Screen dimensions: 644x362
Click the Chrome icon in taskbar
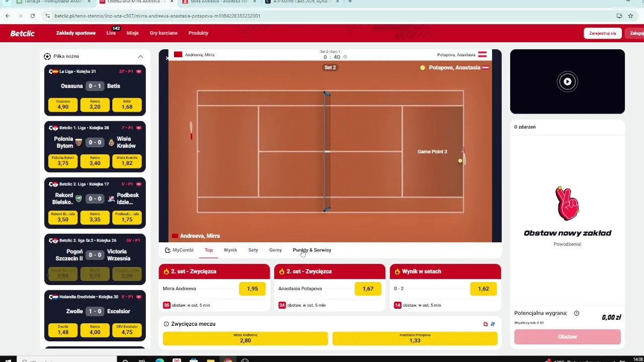tap(228, 360)
